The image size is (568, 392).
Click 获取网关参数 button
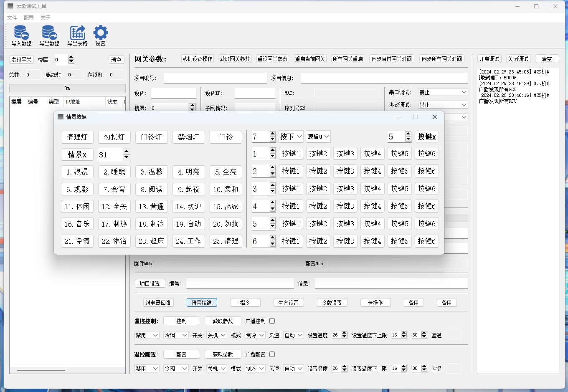235,59
